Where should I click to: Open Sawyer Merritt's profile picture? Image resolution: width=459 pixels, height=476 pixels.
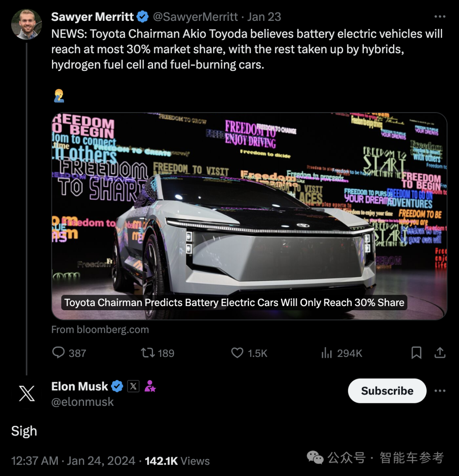[x=26, y=24]
